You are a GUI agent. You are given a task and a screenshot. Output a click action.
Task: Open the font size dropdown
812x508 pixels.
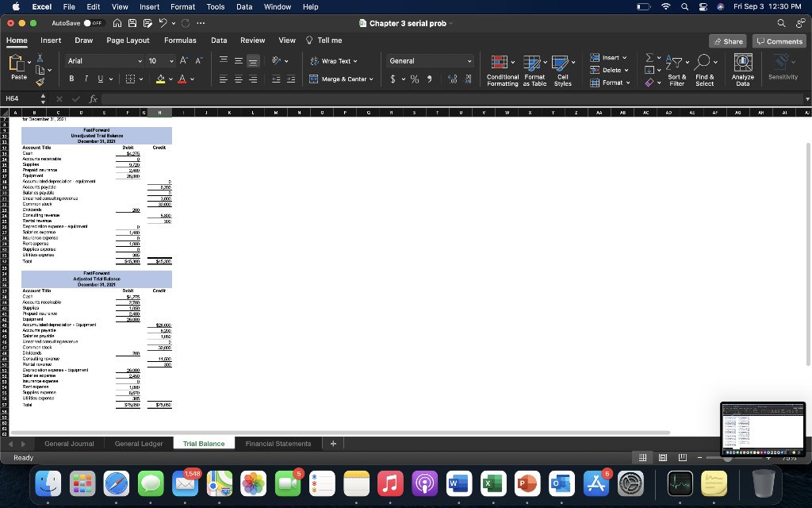pos(171,60)
